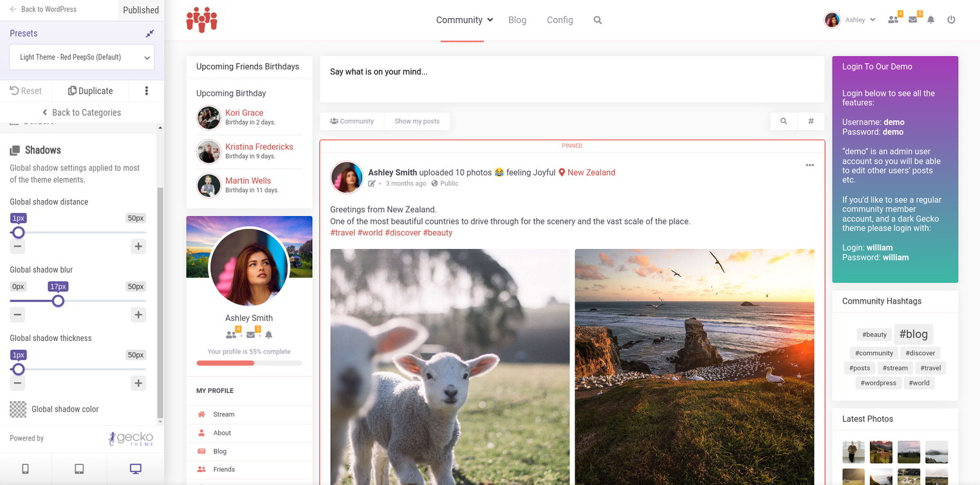Open the three-dot more options in customizer
The height and width of the screenshot is (485, 980).
(x=146, y=91)
